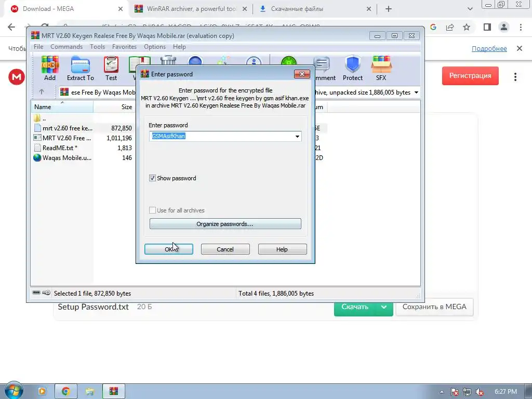The width and height of the screenshot is (532, 399).
Task: Click the green Скачать button
Action: tap(355, 307)
